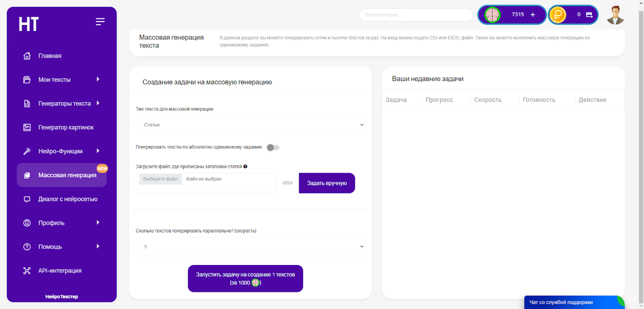
Task: Click the Выберите файл file chooser
Action: point(160,179)
